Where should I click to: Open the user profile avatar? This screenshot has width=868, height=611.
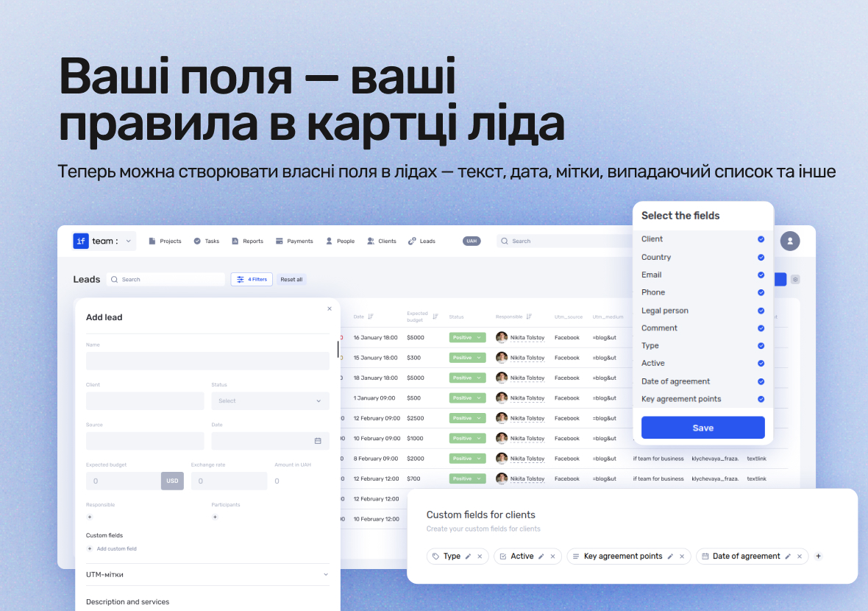[790, 241]
